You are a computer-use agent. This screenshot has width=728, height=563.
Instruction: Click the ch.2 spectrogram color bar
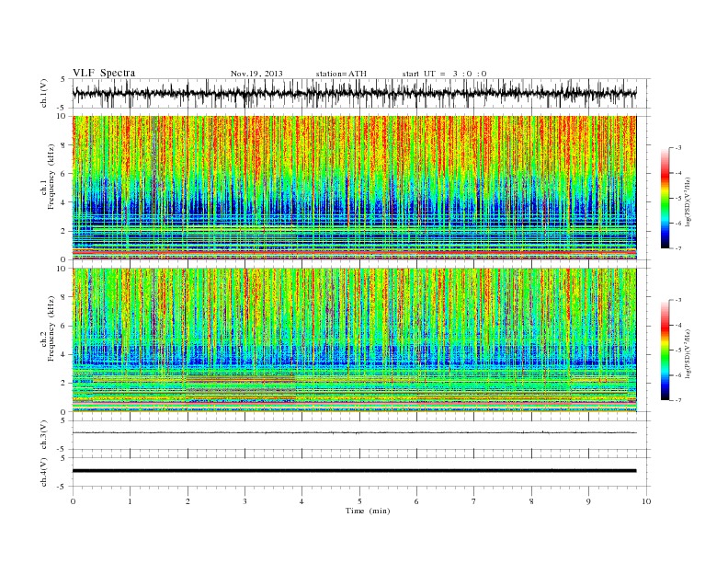point(665,350)
